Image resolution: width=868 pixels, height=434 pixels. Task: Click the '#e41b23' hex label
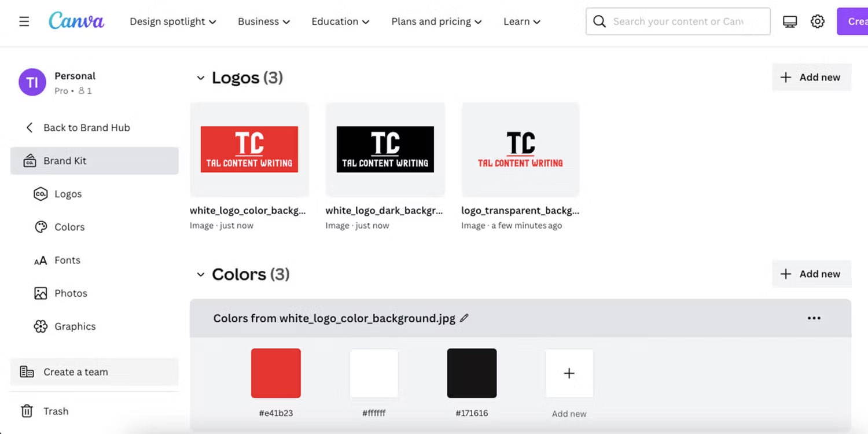[x=276, y=413]
